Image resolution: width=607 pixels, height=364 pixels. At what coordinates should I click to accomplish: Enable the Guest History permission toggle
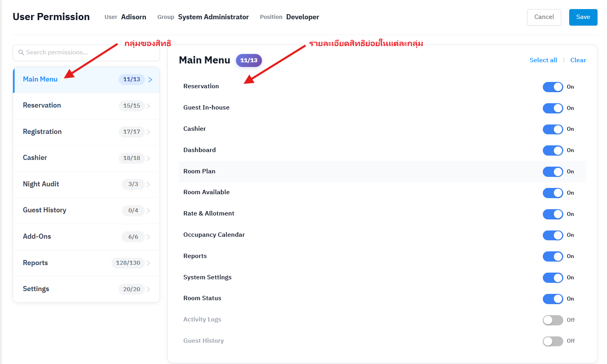tap(553, 341)
